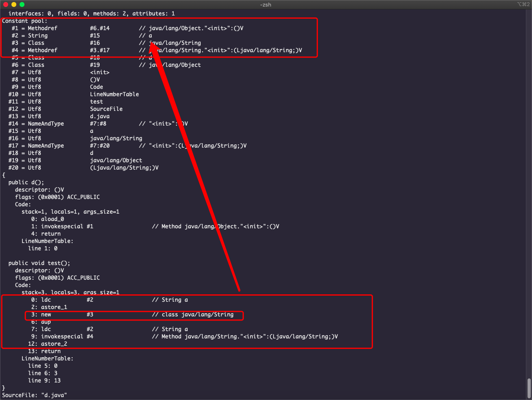
Task: Click the '#13 = Utf8' d.java entry
Action: pyautogui.click(x=59, y=116)
